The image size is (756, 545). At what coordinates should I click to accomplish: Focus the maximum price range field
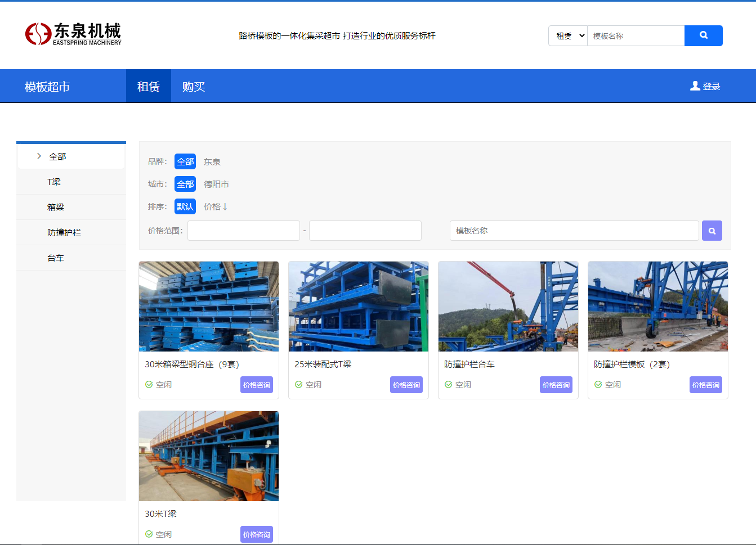click(365, 231)
